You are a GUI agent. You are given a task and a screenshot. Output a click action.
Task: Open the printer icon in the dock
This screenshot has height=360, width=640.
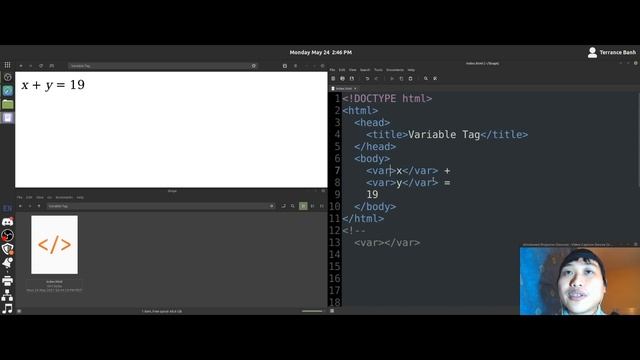7,280
